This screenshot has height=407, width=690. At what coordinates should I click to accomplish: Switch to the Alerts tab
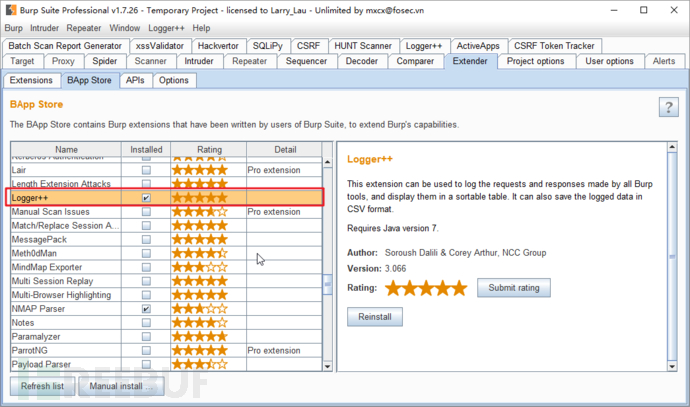(664, 61)
